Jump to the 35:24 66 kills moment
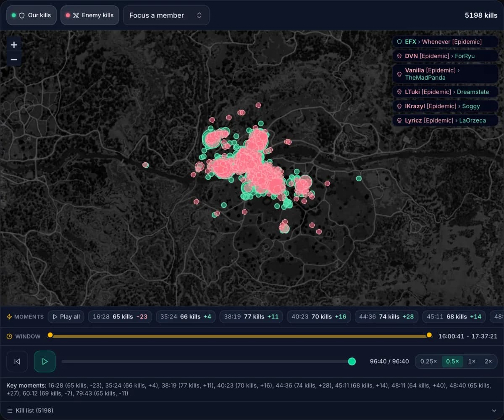 click(x=186, y=317)
